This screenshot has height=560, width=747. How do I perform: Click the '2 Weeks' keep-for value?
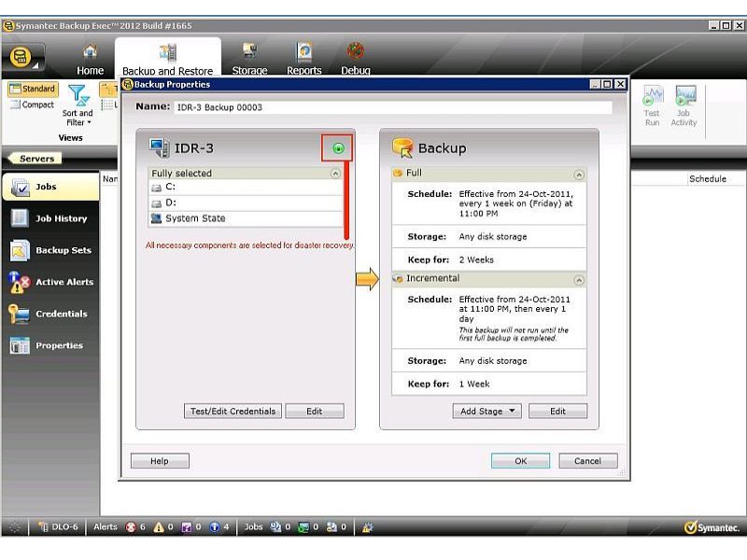(476, 260)
